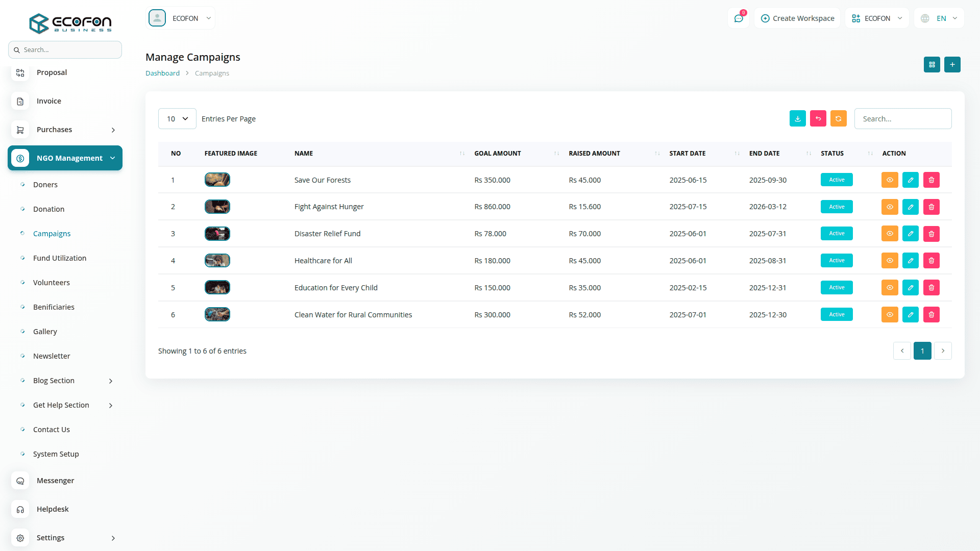
Task: Edit the Disaster Relief Fund campaign
Action: (910, 234)
